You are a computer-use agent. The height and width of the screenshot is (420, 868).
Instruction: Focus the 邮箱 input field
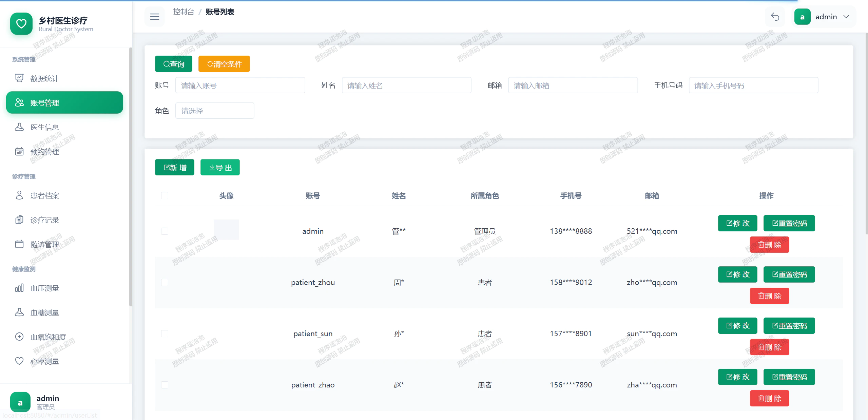pyautogui.click(x=573, y=85)
